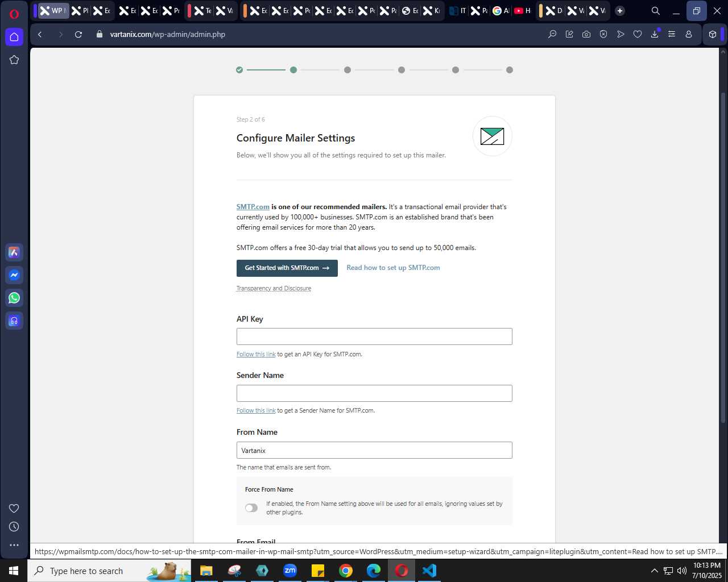The width and height of the screenshot is (728, 582).
Task: Open a new tab with the plus button
Action: [620, 11]
